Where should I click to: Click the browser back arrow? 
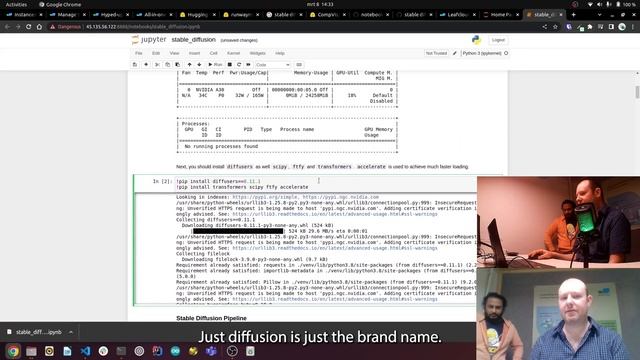7,27
